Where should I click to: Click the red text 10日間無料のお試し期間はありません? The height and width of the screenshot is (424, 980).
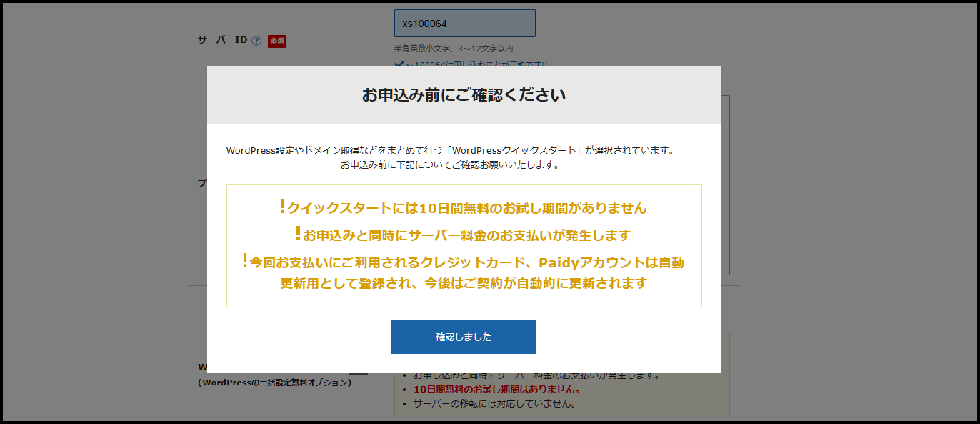pos(496,390)
